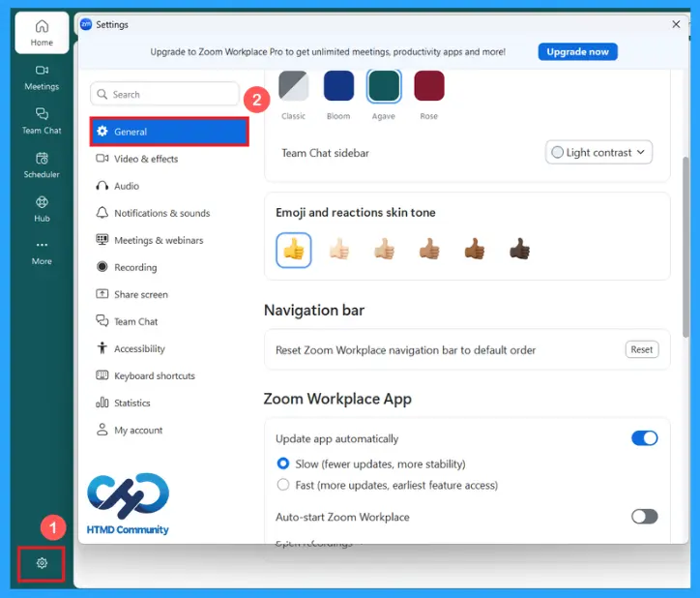Close the Settings window

click(676, 24)
